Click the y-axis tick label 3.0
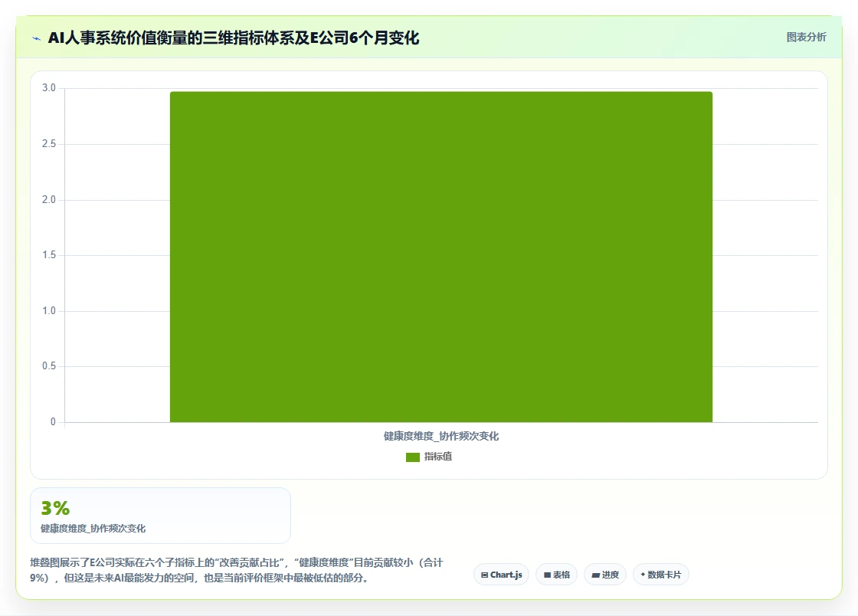Screen dimensions: 858x616 pyautogui.click(x=49, y=88)
